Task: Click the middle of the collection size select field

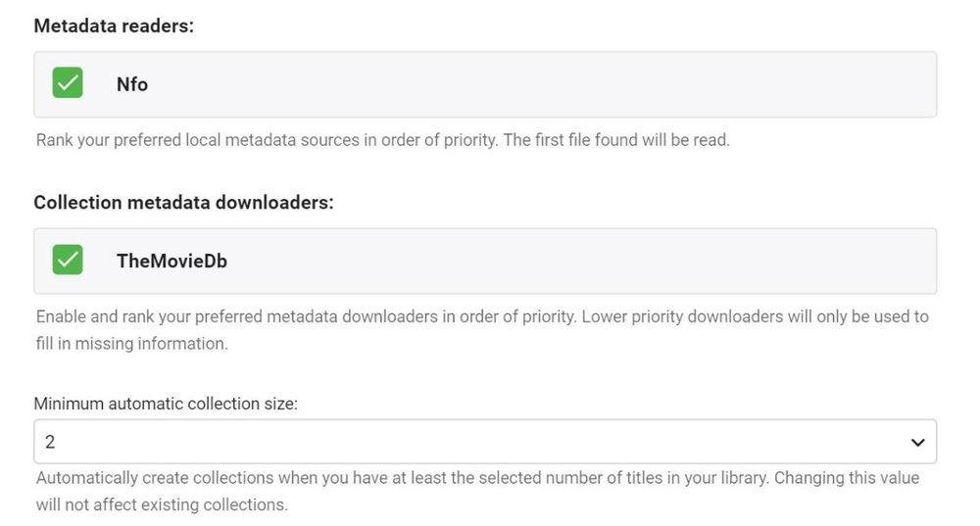Action: 484,442
